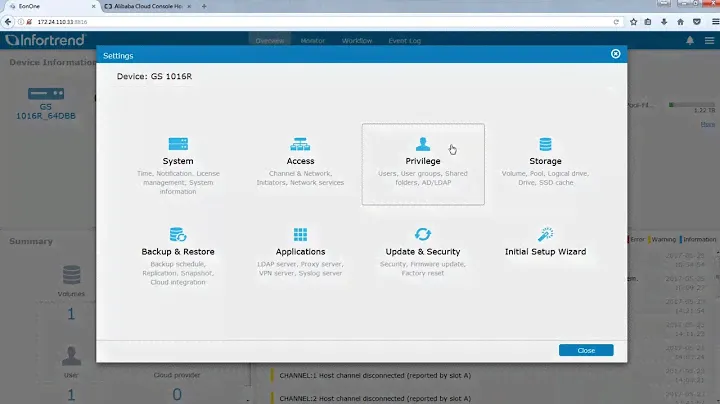Open the Workflow tab
Viewport: 720px width, 404px height.
357,40
